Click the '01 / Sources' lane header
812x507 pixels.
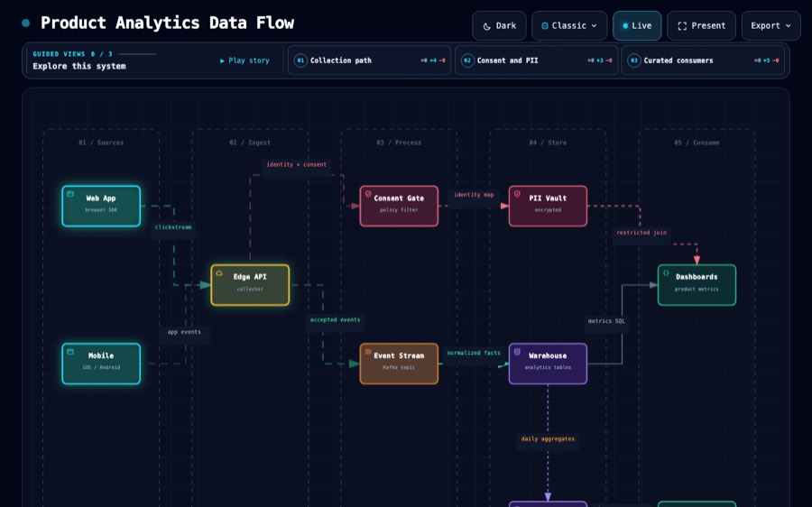pos(101,143)
